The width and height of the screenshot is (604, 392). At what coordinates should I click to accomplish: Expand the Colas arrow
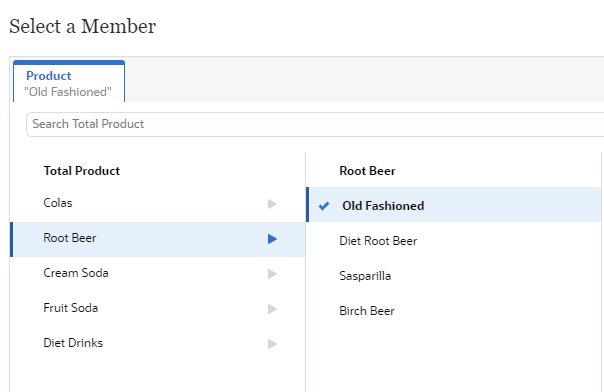(x=272, y=204)
